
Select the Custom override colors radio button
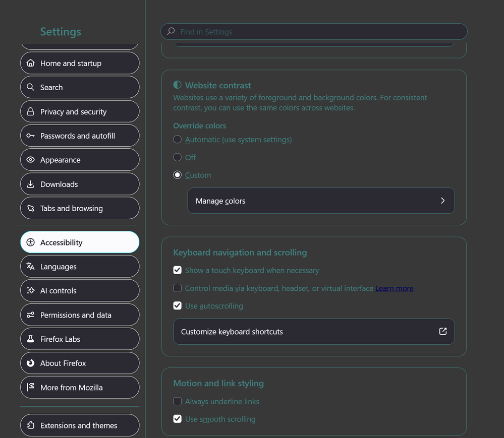click(x=178, y=175)
